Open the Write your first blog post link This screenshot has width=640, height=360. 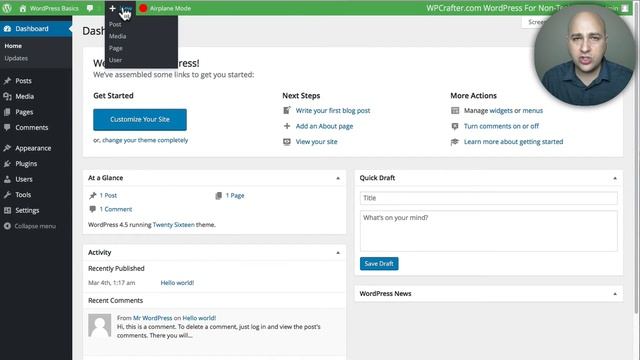tap(333, 110)
